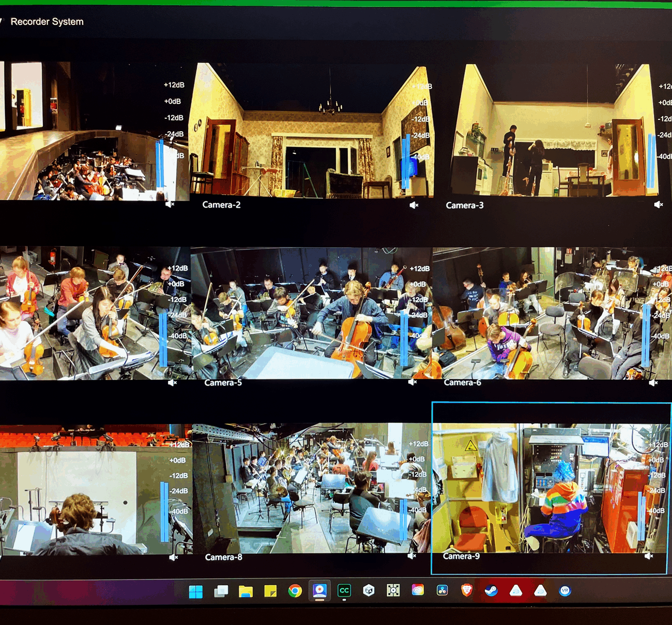Viewport: 672px width, 625px height.
Task: Click the active recorder app taskbar icon
Action: [x=319, y=590]
